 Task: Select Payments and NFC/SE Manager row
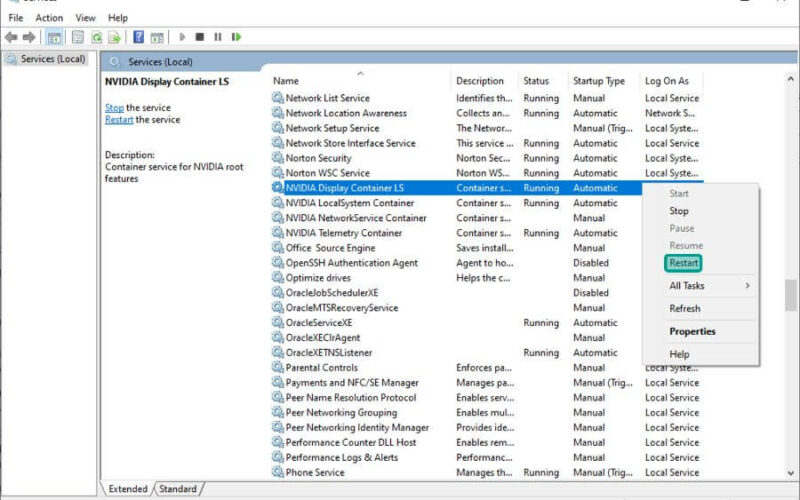click(x=487, y=382)
